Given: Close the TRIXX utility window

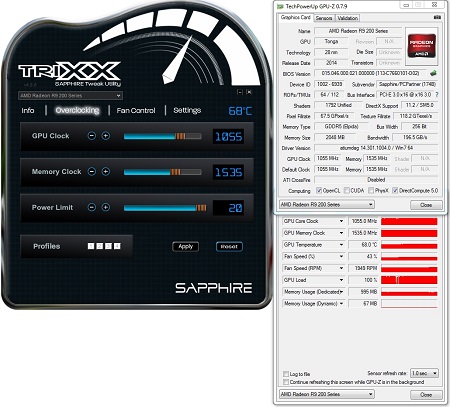Looking at the screenshot, I should click(249, 92).
